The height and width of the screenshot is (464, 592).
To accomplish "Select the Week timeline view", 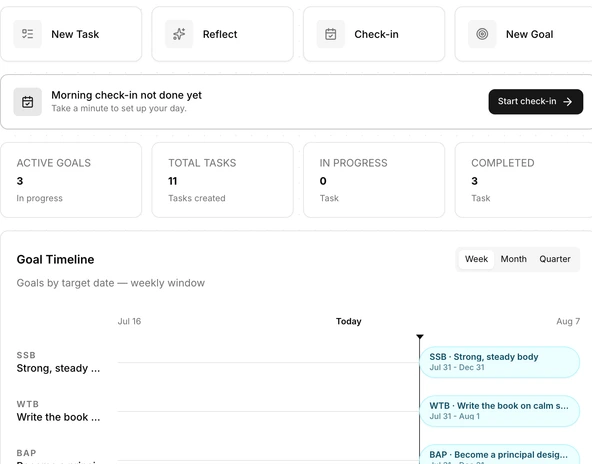I will point(476,259).
